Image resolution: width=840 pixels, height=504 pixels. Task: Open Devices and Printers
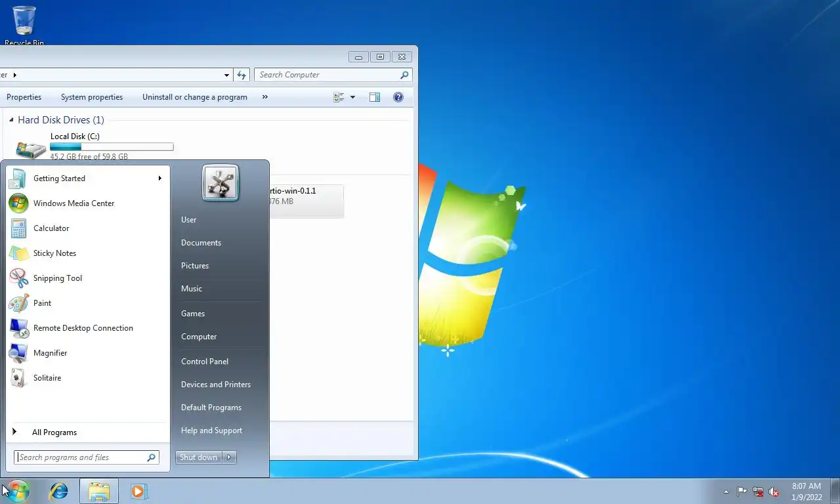216,385
